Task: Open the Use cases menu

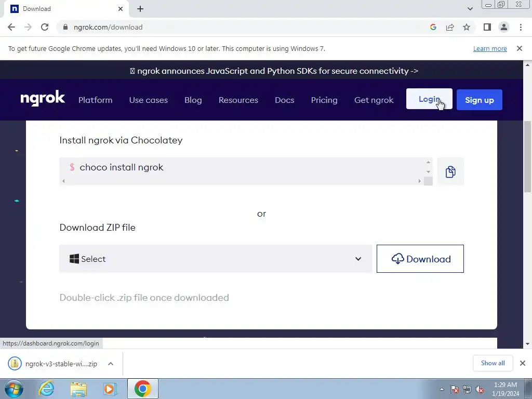Action: pyautogui.click(x=148, y=100)
